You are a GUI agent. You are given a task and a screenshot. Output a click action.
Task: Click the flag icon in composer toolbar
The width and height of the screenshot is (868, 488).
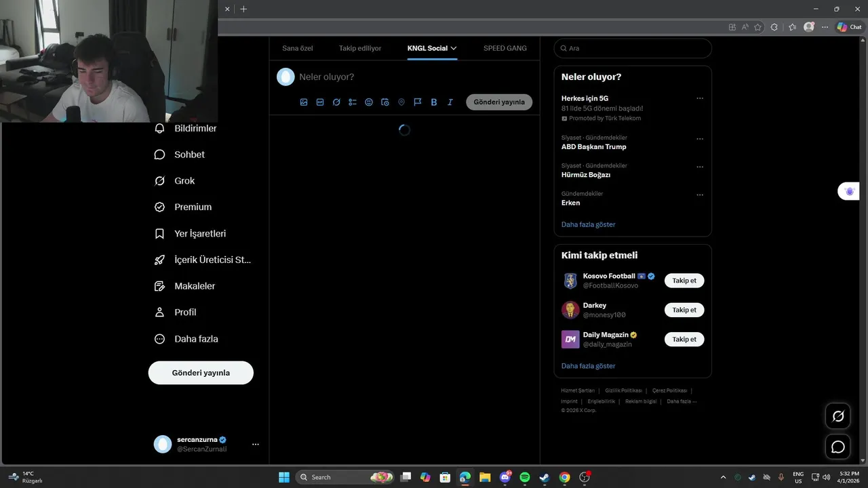(418, 102)
